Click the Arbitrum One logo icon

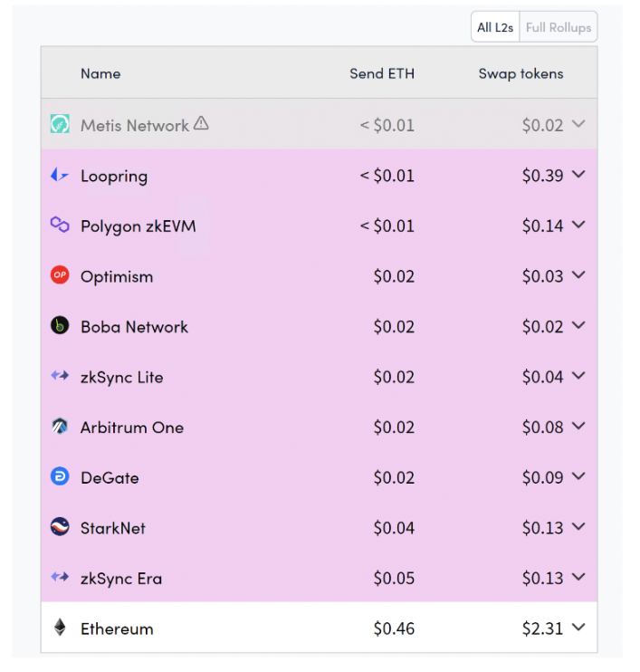click(60, 427)
